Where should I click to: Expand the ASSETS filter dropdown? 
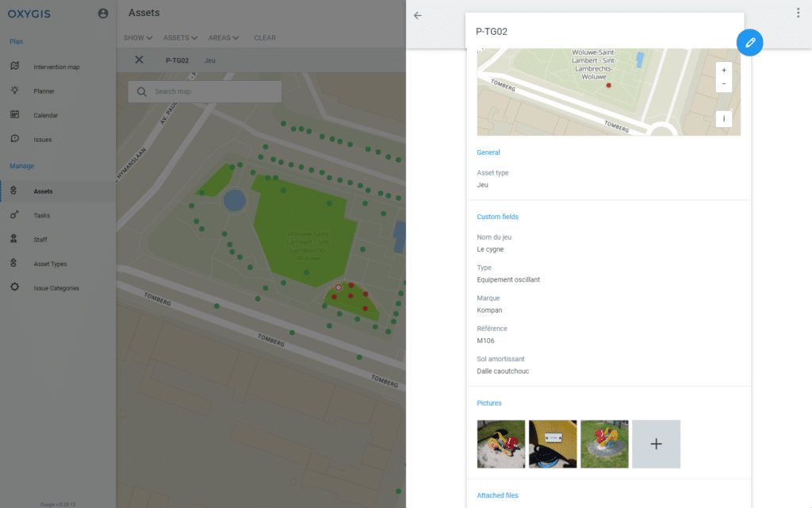180,38
